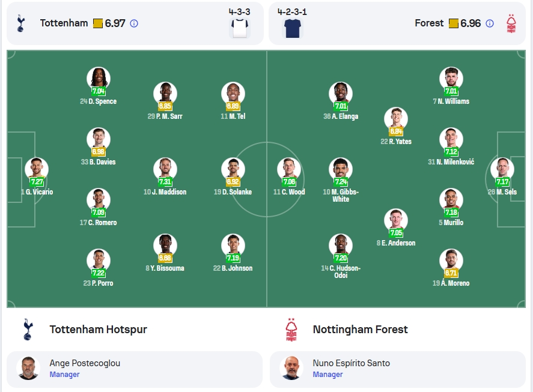Click Nottingham Forest crest below the pitch

(x=291, y=329)
